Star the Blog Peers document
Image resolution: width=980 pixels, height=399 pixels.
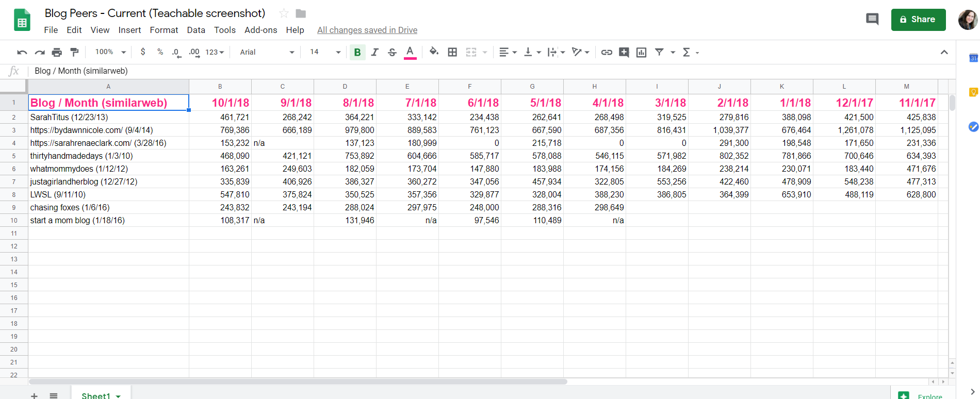click(x=284, y=13)
